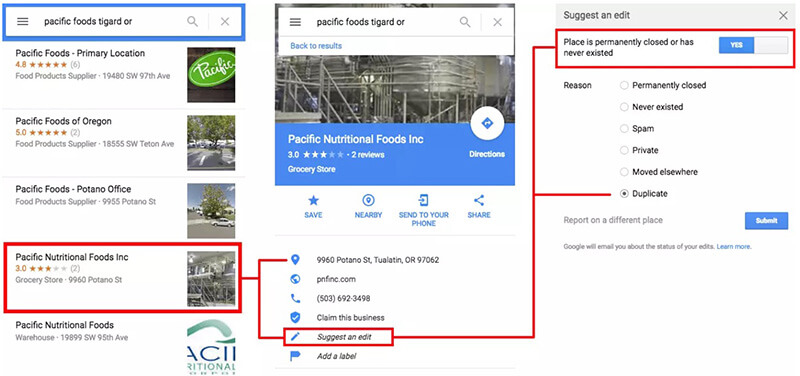Click the green Pacific logo thumbnail
This screenshot has height=376, width=800.
tap(211, 74)
